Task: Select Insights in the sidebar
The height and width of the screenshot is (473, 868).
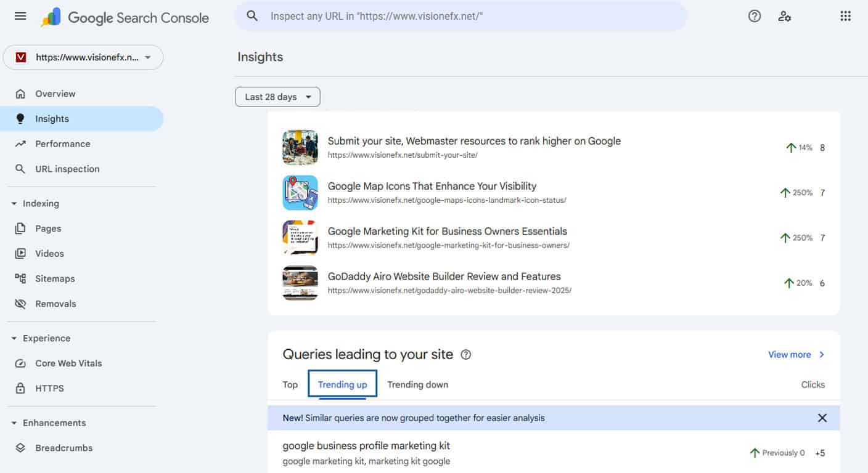Action: pos(81,119)
